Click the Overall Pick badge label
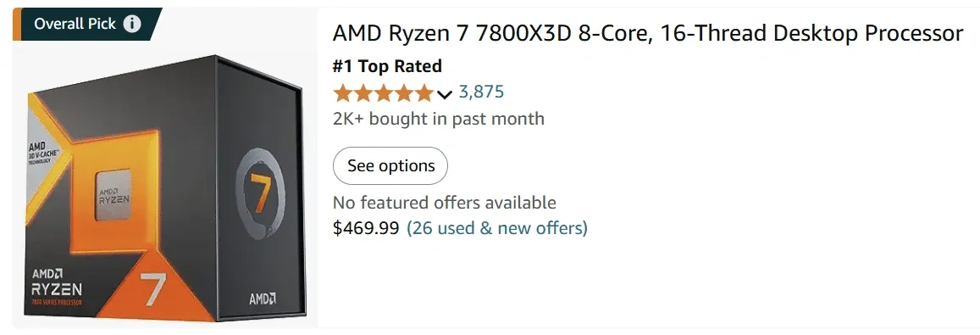The width and height of the screenshot is (980, 335). tap(75, 24)
